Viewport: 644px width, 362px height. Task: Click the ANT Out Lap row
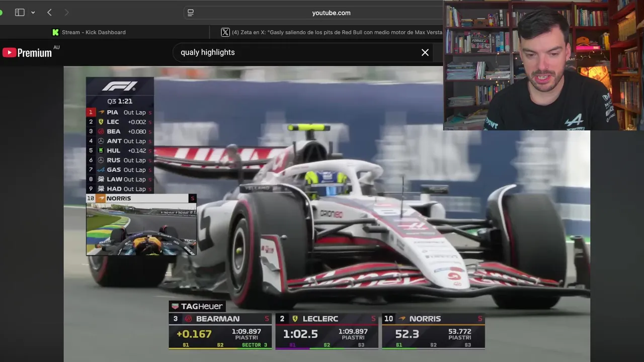pos(120,141)
